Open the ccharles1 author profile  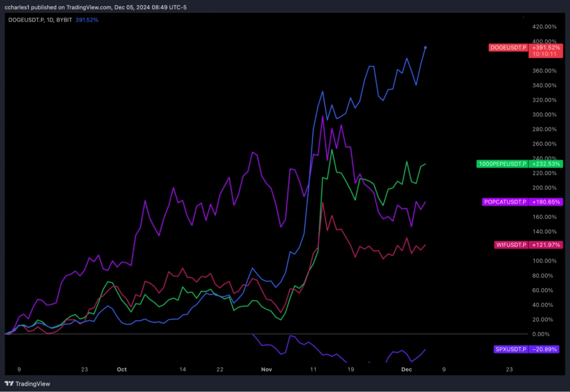(17, 7)
